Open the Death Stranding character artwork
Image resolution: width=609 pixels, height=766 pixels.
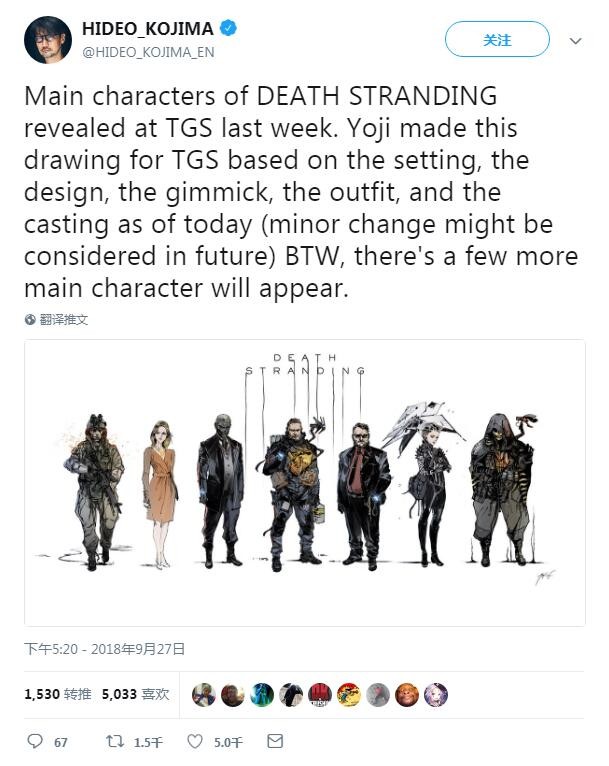(305, 483)
